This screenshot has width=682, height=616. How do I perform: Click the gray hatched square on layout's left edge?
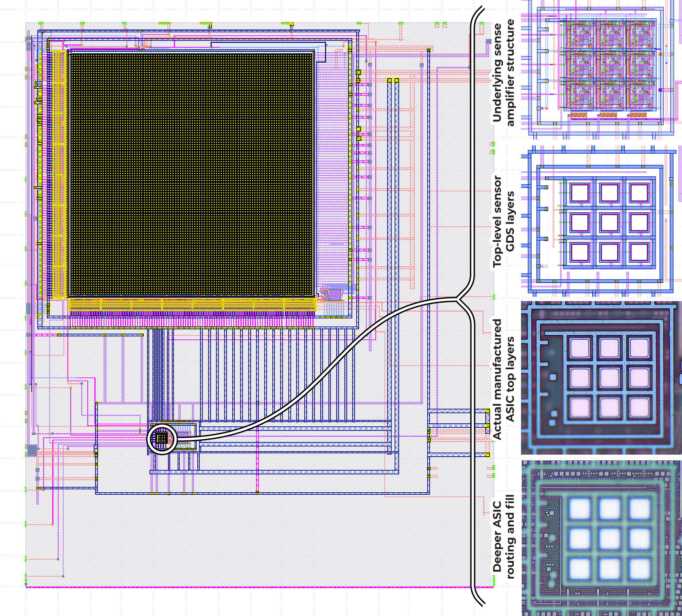point(32,450)
